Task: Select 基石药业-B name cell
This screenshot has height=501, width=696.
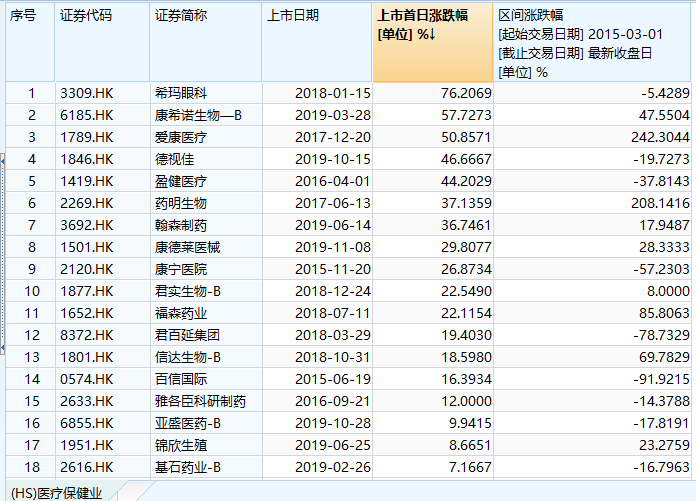Action: [x=206, y=467]
